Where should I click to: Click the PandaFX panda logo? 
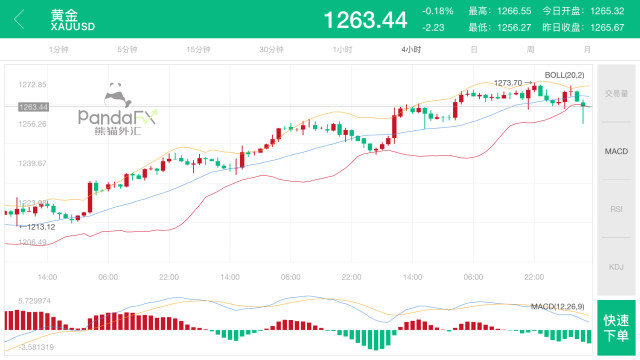(x=118, y=109)
